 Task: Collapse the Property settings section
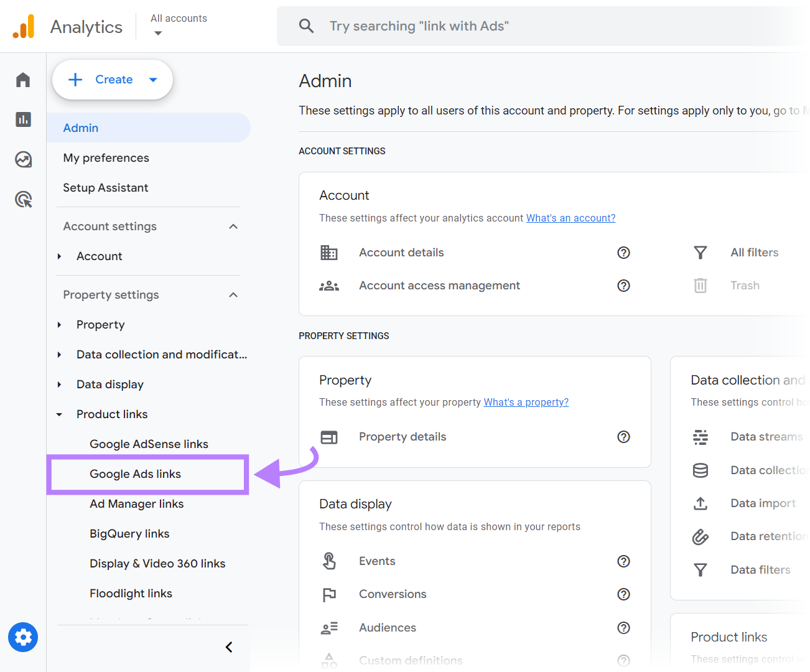[233, 294]
